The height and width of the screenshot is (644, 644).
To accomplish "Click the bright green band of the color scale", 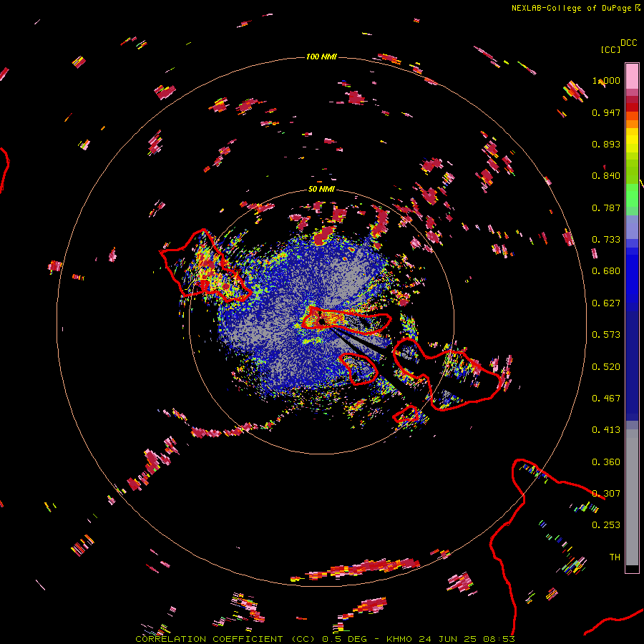I will (632, 195).
